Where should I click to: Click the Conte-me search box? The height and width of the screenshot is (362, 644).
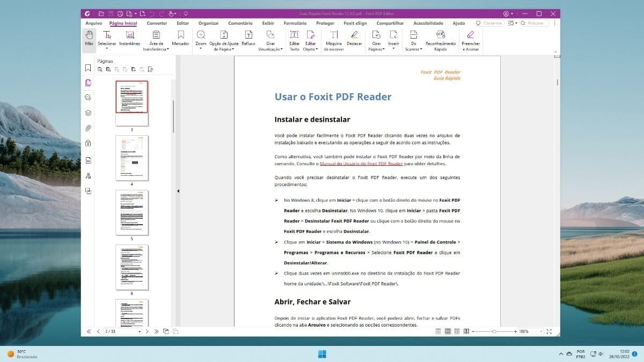pos(490,23)
